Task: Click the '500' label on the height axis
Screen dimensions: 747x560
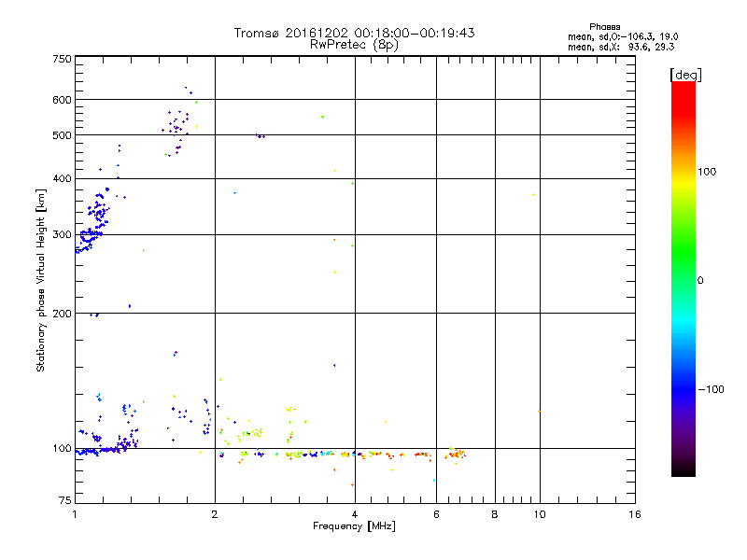Action: point(62,135)
